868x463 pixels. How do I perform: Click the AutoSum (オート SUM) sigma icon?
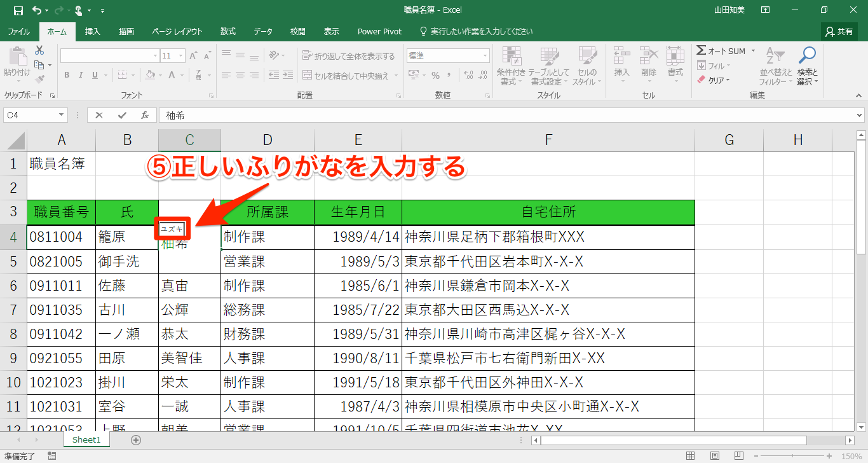702,51
